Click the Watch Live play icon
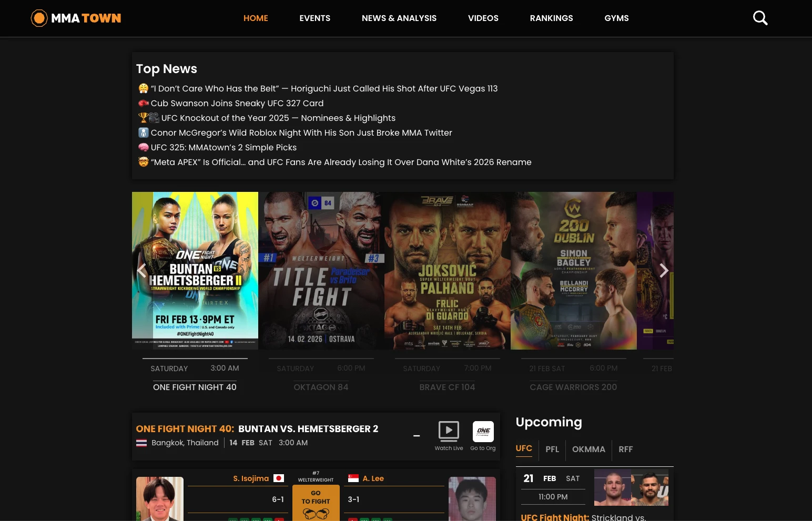Viewport: 812px width, 521px height. pyautogui.click(x=449, y=431)
